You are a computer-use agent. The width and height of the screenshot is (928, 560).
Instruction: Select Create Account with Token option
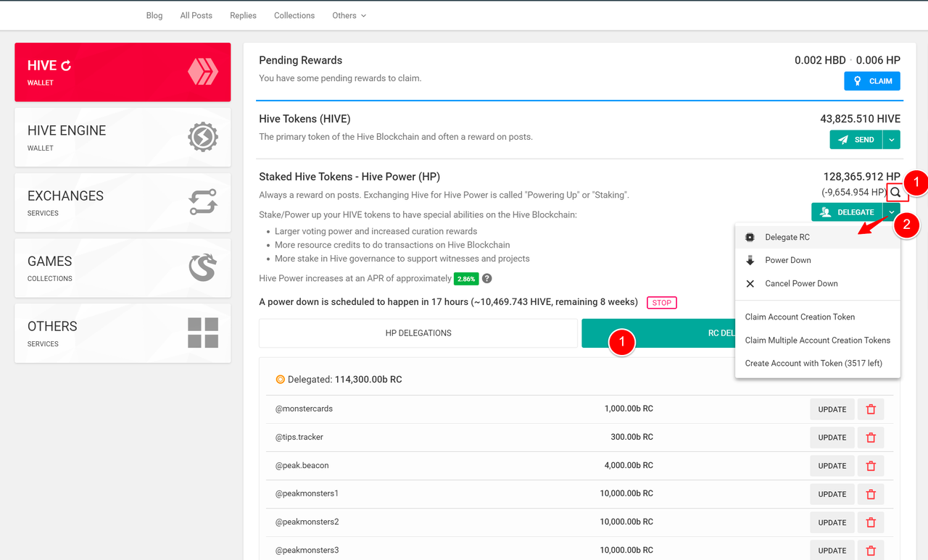click(818, 363)
